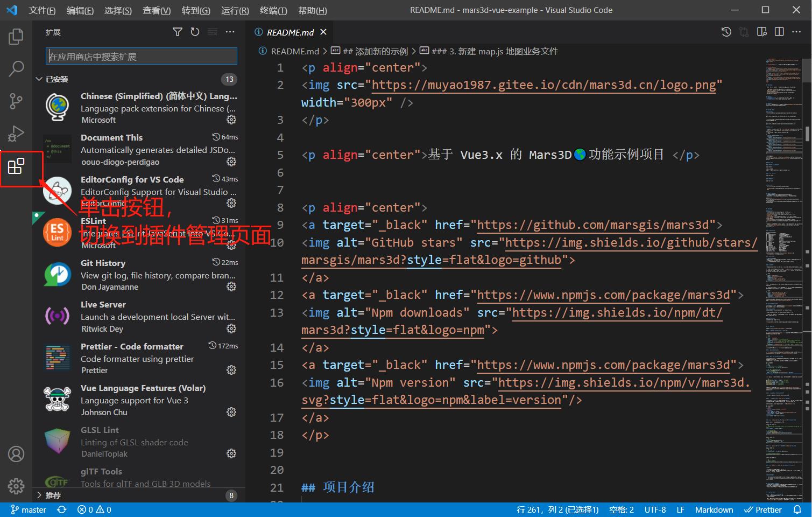Close the README.md tab

pyautogui.click(x=323, y=32)
